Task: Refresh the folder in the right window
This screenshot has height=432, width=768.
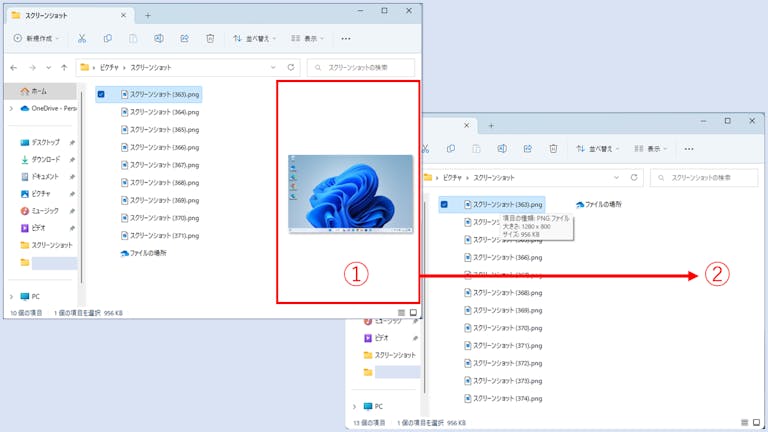Action: pyautogui.click(x=634, y=178)
